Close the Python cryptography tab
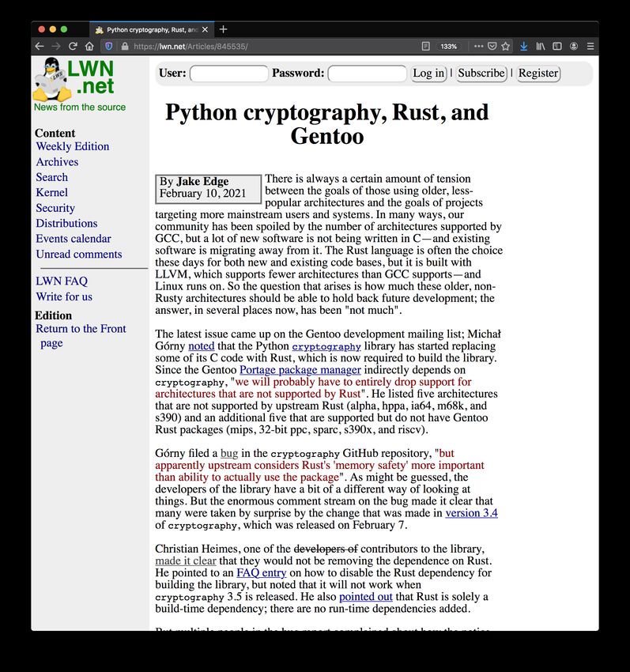Viewport: 630px width, 672px height. pyautogui.click(x=205, y=29)
